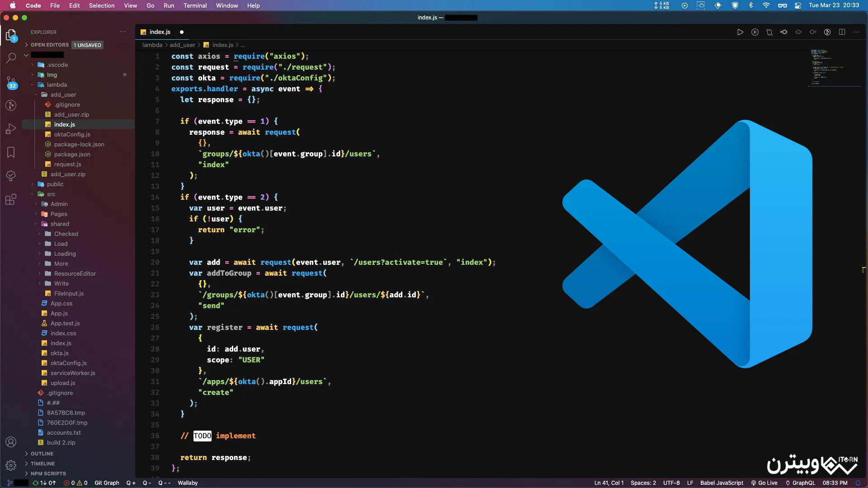Open the Go menu
868x488 pixels.
click(151, 5)
